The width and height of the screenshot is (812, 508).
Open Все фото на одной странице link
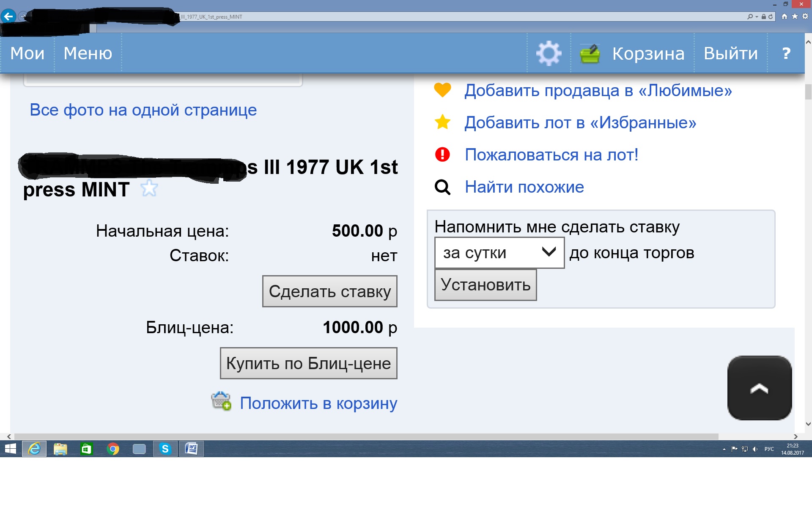click(x=143, y=110)
